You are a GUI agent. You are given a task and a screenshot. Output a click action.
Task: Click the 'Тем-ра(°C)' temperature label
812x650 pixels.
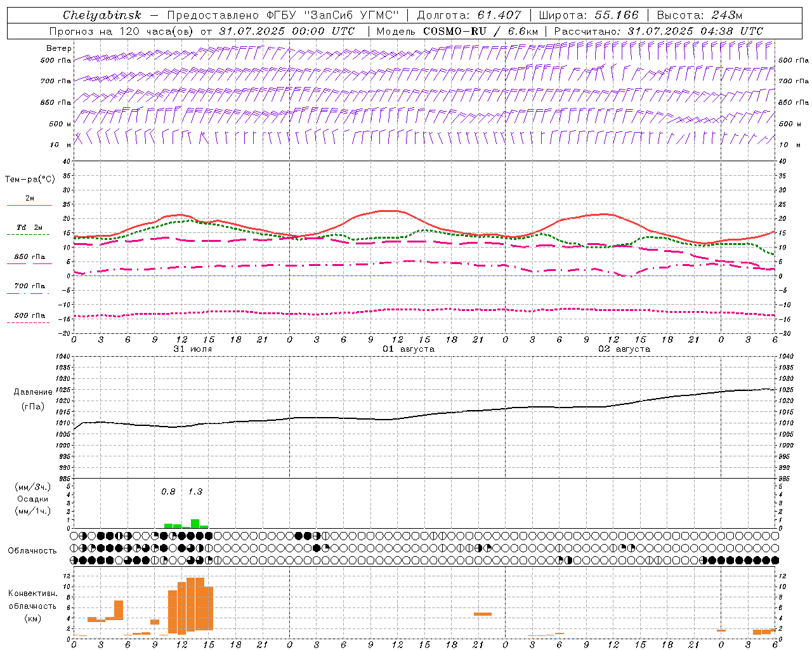[30, 180]
